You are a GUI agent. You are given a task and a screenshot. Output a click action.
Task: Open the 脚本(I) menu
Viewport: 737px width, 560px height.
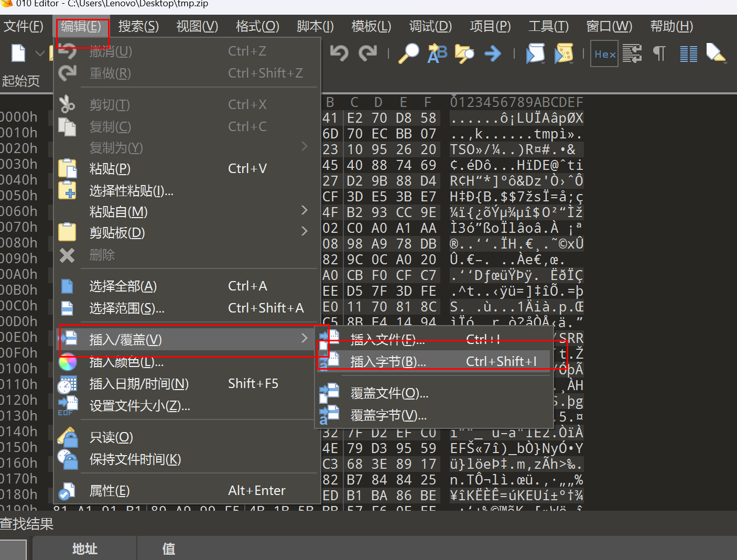315,26
